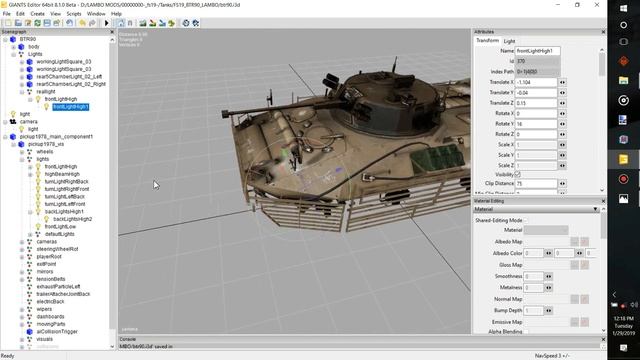Close the Attributes panel
This screenshot has width=640, height=360.
tap(603, 32)
